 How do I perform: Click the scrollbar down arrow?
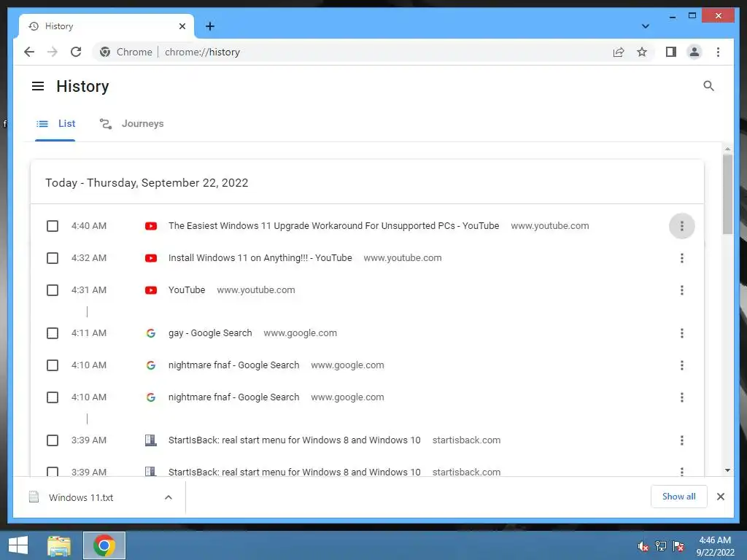point(727,470)
